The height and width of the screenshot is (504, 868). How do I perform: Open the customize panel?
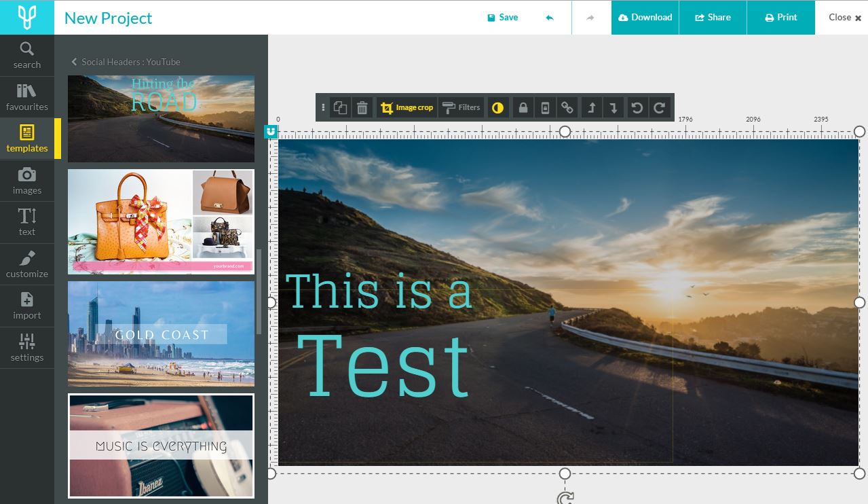pyautogui.click(x=27, y=264)
